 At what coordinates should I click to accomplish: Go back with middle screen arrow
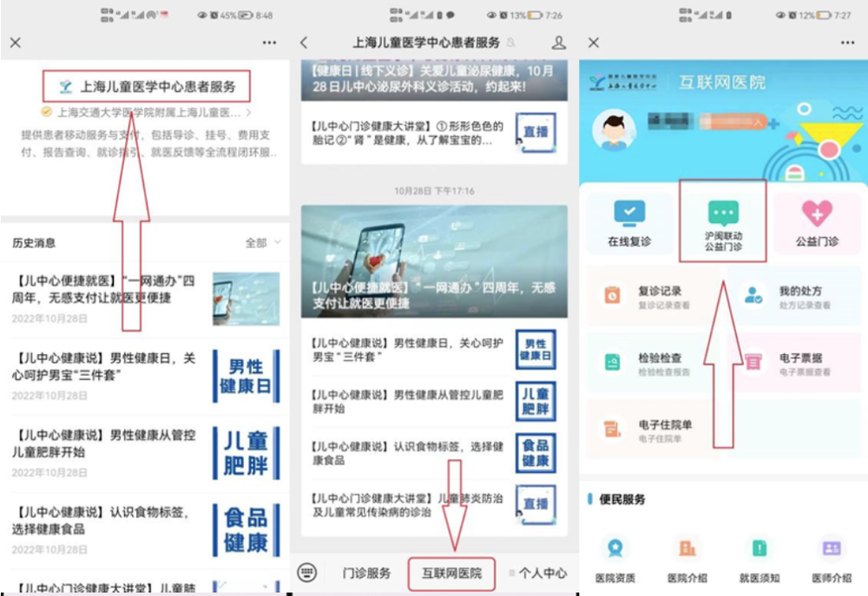pos(304,43)
